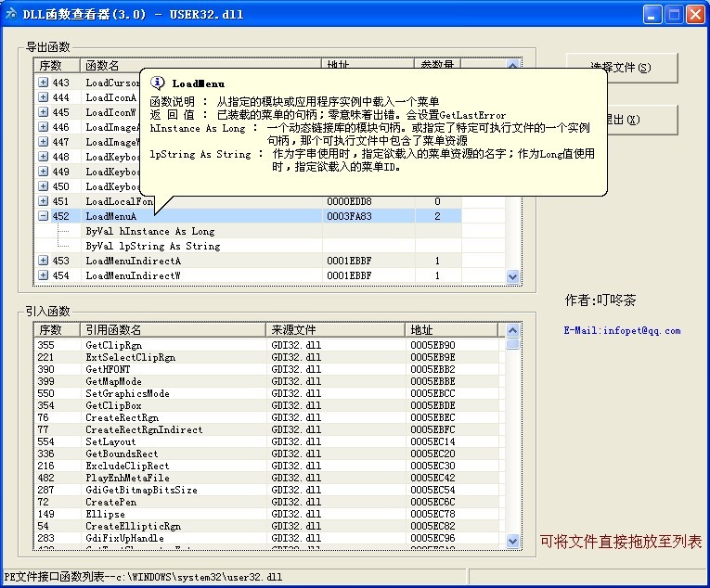The height and width of the screenshot is (588, 710).
Task: Select GetHFONT import row
Action: tap(268, 369)
